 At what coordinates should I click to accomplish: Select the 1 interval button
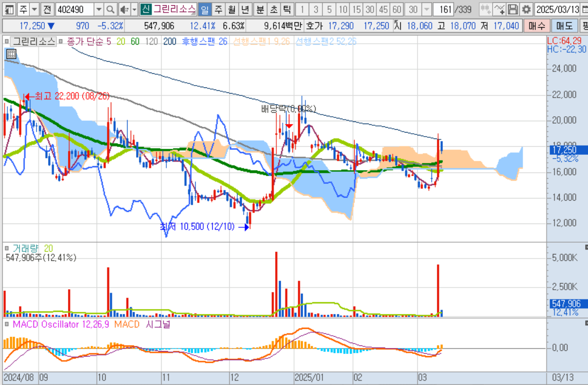303,9
